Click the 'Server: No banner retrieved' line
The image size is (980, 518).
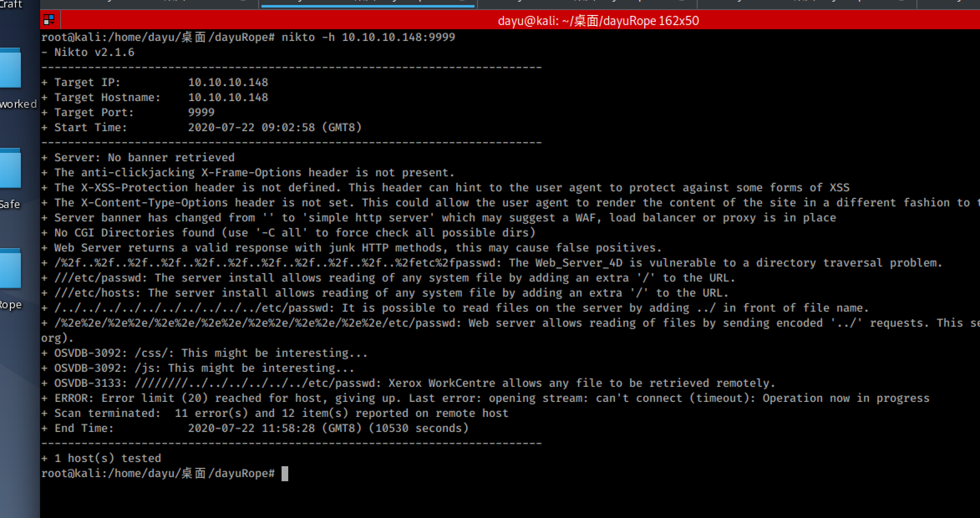[x=138, y=157]
